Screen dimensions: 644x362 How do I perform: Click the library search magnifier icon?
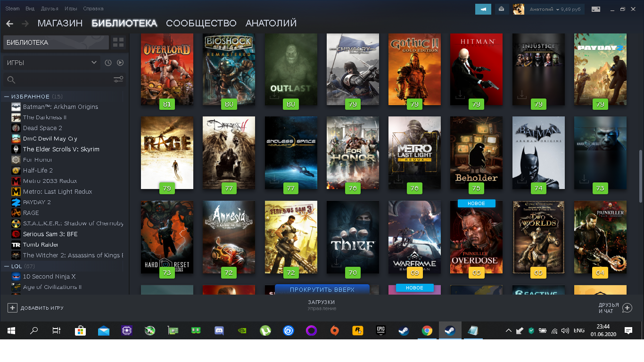[11, 80]
